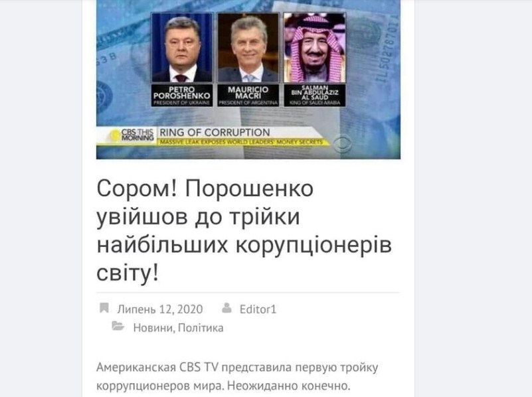
Task: Open the Новини category link
Action: 153,328
